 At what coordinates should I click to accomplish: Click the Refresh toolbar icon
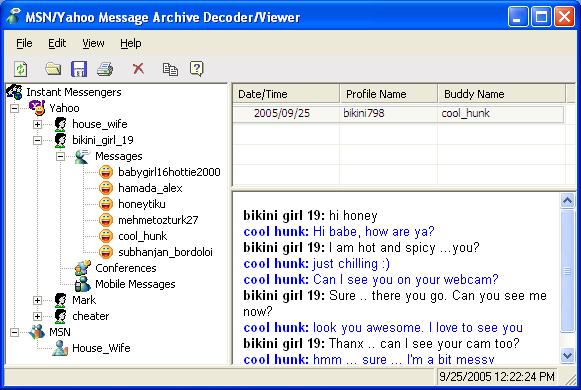tap(21, 69)
